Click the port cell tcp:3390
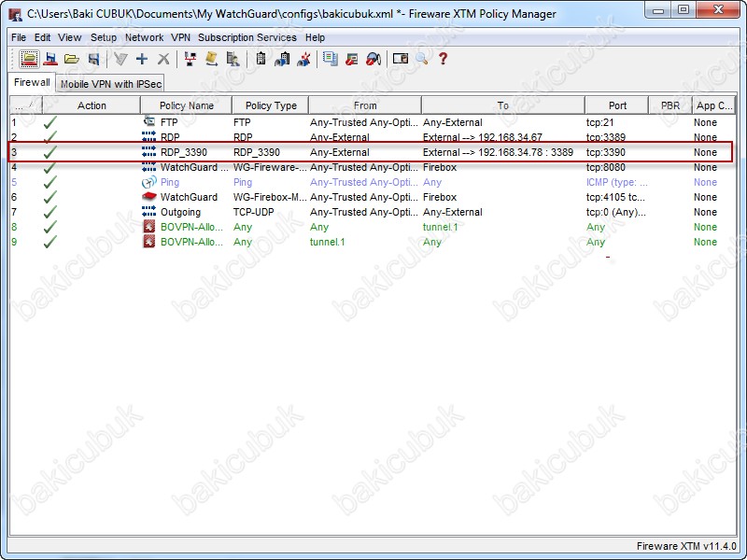The width and height of the screenshot is (747, 560). 606,152
